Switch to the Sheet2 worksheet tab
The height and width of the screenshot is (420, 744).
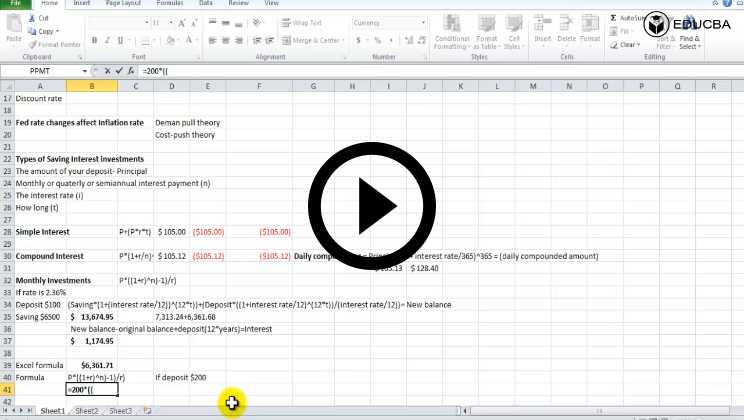pyautogui.click(x=87, y=411)
